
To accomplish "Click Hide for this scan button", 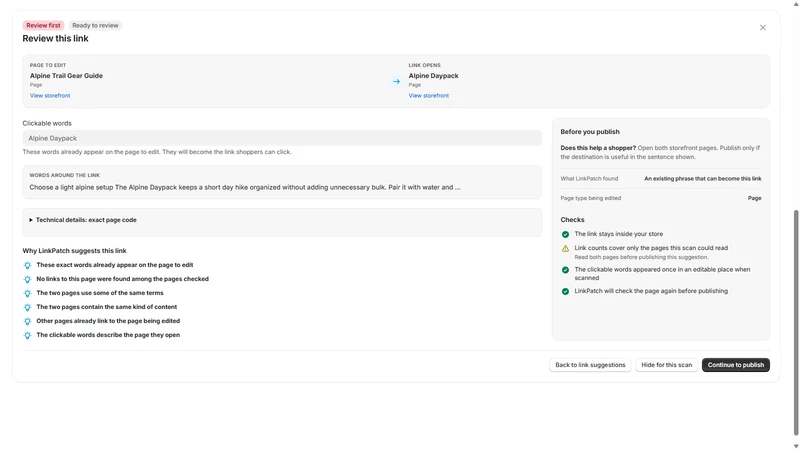I will click(666, 365).
